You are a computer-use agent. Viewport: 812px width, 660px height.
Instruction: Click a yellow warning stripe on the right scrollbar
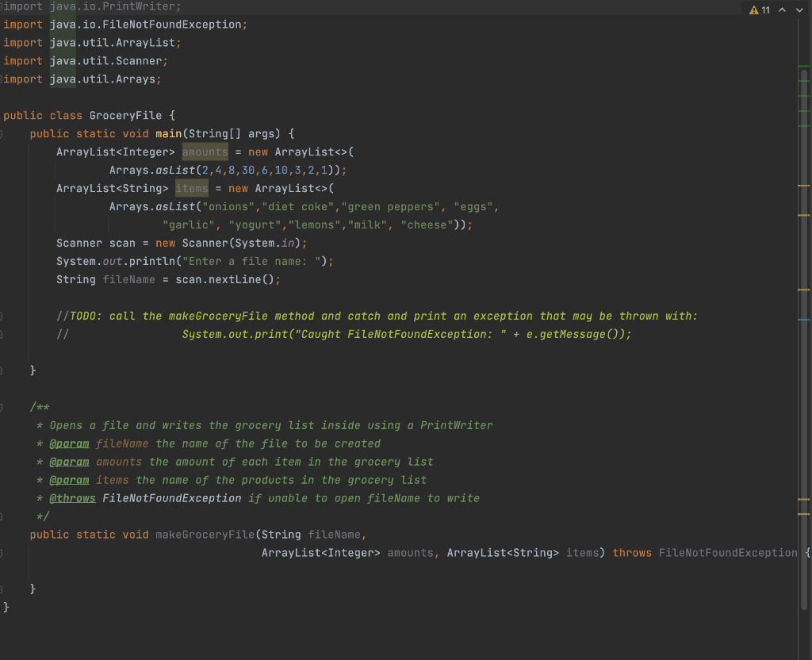pyautogui.click(x=804, y=184)
